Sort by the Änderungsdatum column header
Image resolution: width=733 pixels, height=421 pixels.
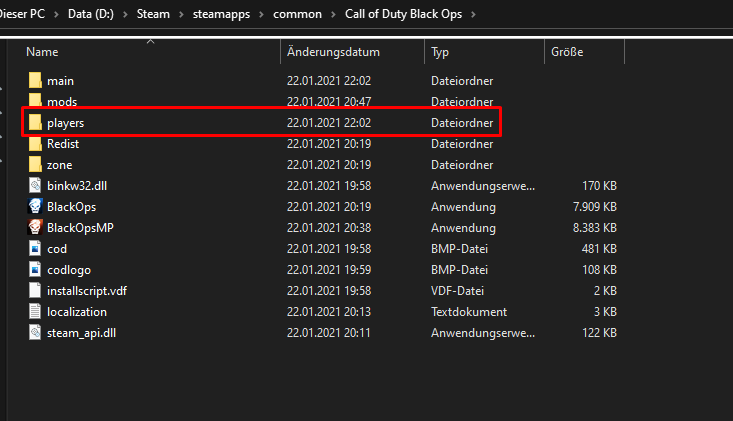[x=331, y=51]
